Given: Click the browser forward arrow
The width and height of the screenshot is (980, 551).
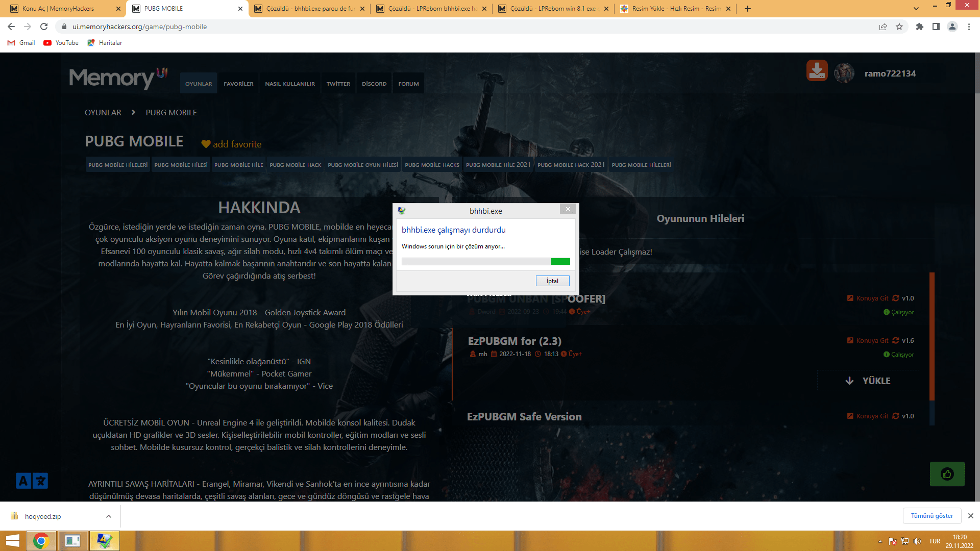Looking at the screenshot, I should [x=28, y=27].
